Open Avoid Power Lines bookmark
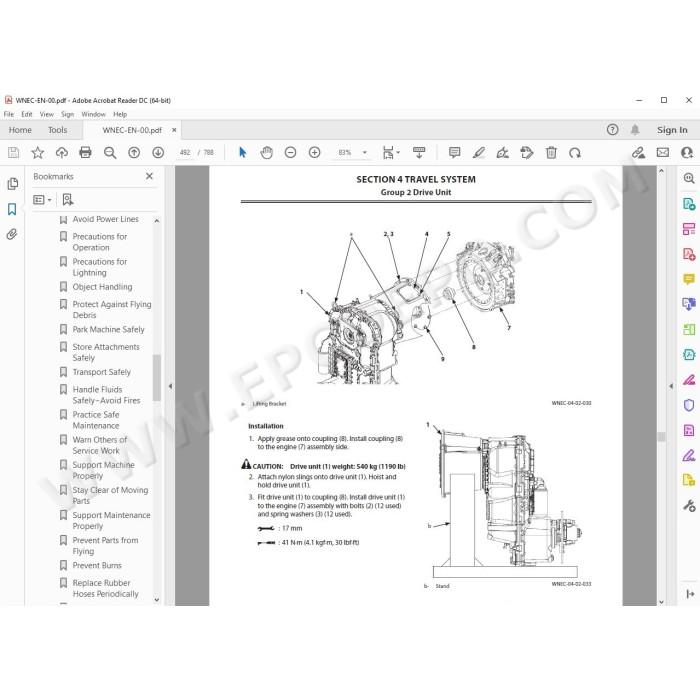Viewport: 700px width, 700px height. (x=105, y=219)
